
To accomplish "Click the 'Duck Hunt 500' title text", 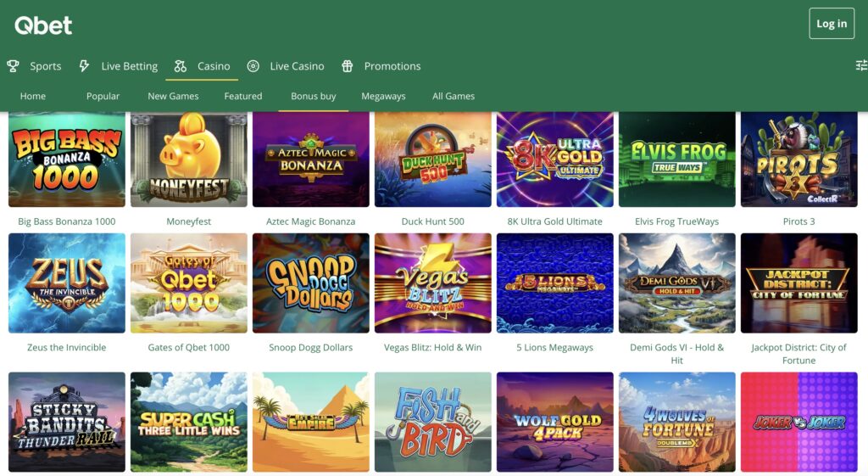I will click(433, 221).
